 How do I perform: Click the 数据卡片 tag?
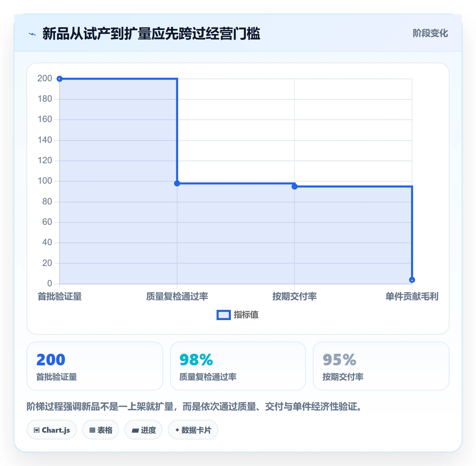pyautogui.click(x=193, y=430)
